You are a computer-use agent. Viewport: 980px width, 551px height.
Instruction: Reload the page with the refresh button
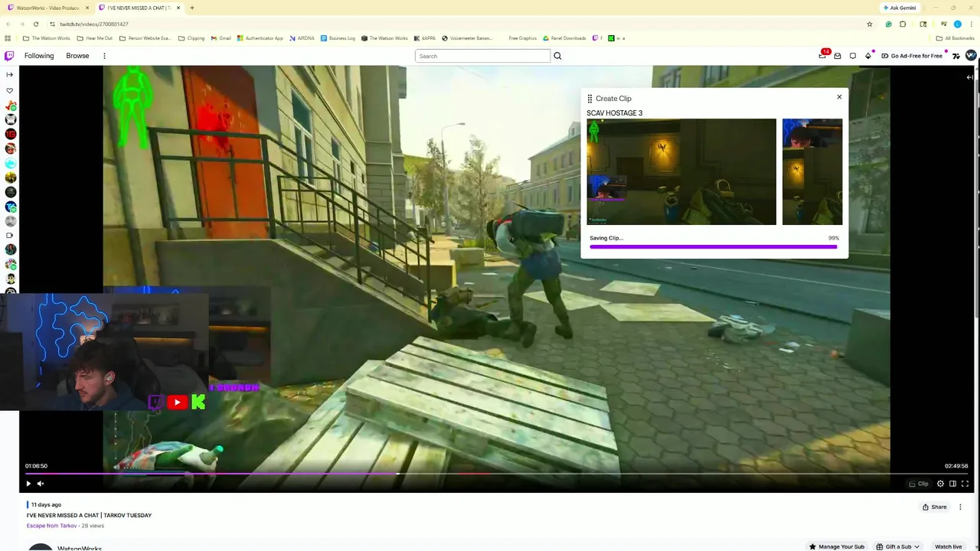35,24
